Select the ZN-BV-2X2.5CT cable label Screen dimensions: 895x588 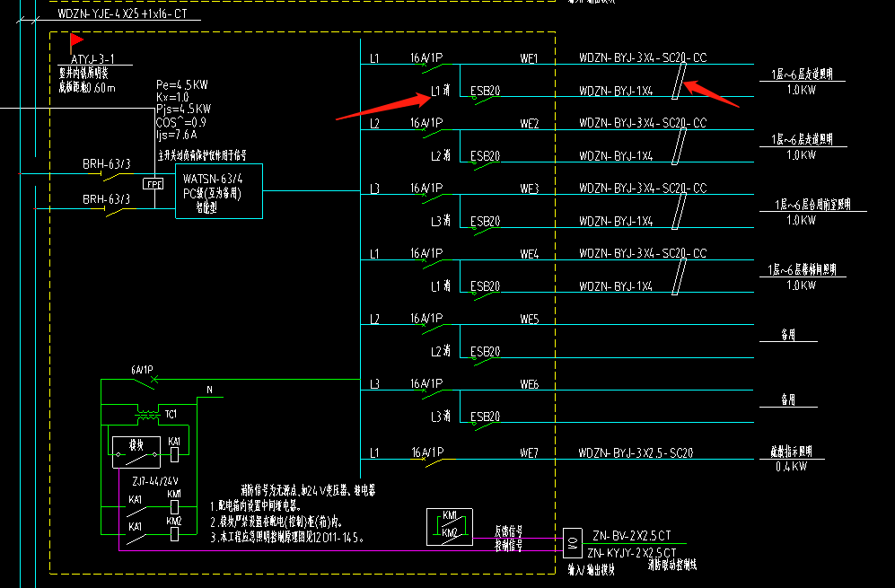click(x=631, y=535)
